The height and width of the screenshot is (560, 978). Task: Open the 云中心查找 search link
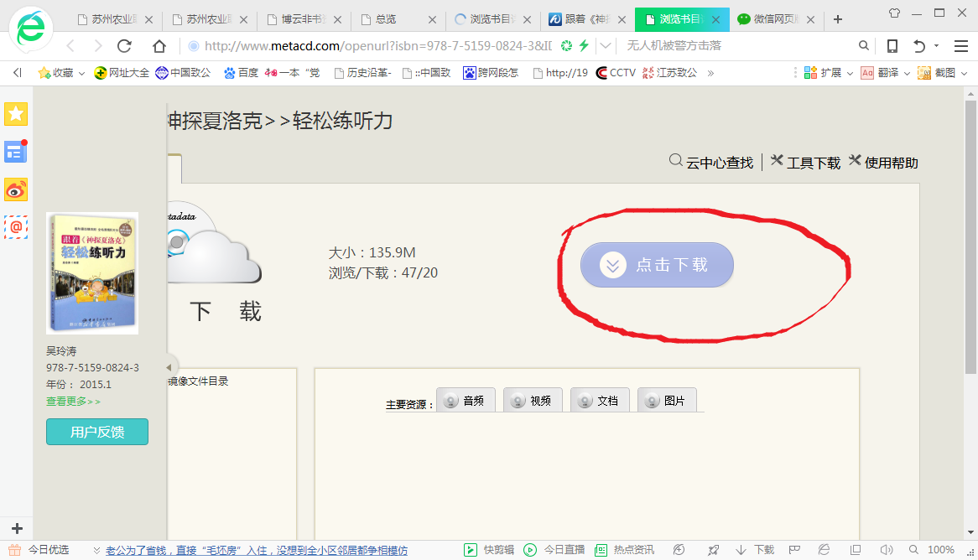pos(711,163)
